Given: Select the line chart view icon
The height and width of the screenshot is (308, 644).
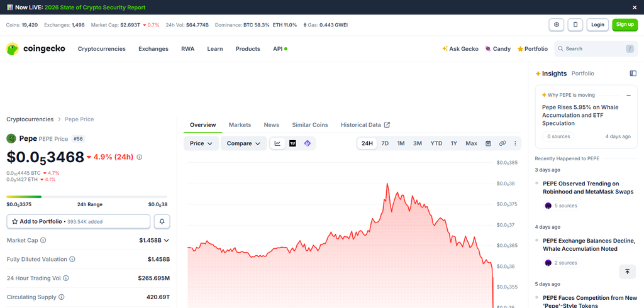Looking at the screenshot, I should click(277, 143).
